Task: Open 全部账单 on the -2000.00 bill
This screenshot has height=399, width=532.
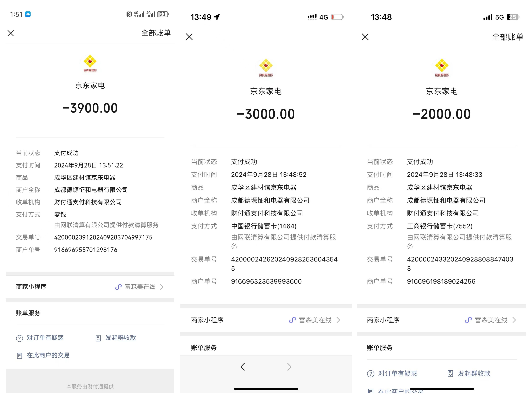Action: click(x=508, y=37)
